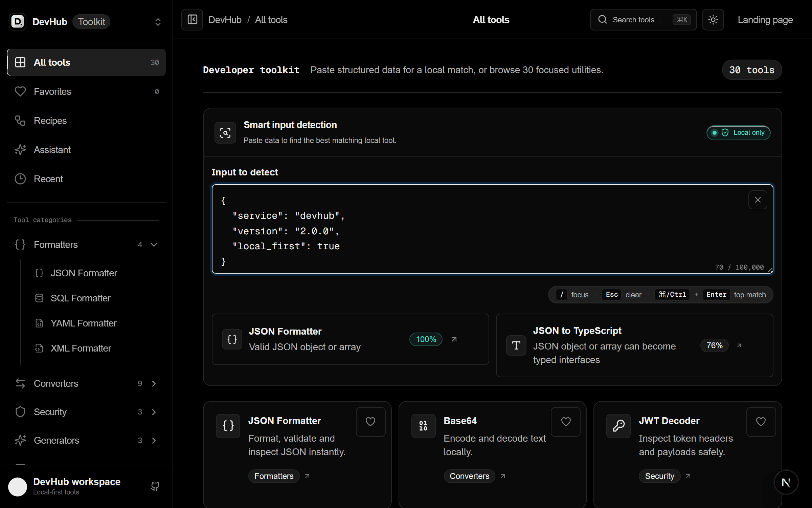Viewport: 812px width, 508px height.
Task: Click the Security shield icon
Action: pos(20,412)
